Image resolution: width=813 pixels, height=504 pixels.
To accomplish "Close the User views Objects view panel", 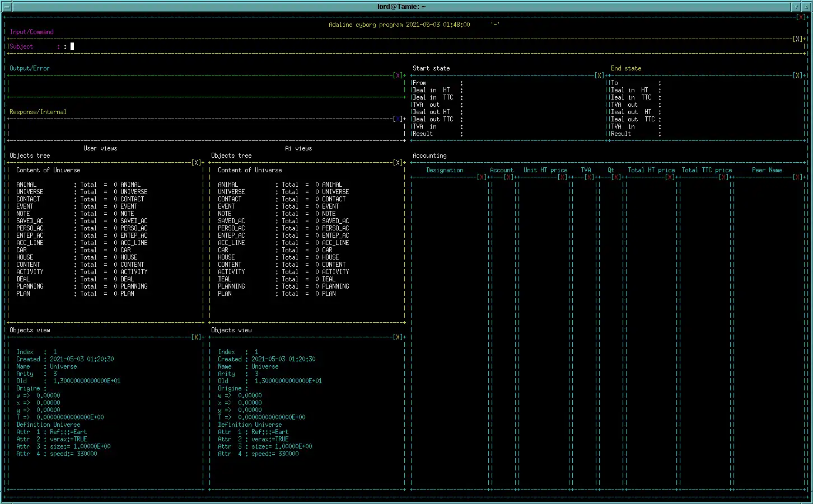I will pos(196,337).
